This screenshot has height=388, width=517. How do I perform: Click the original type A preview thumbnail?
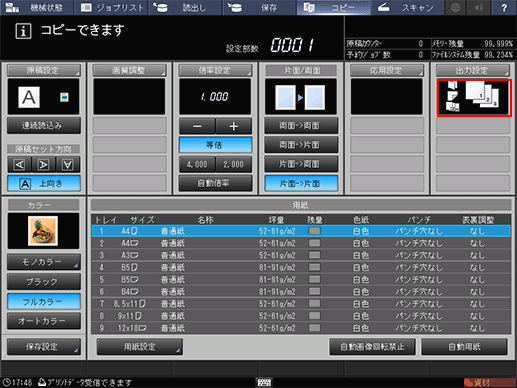pyautogui.click(x=29, y=97)
